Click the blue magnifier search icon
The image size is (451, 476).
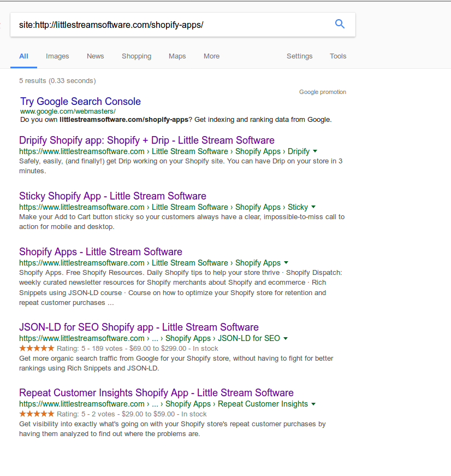[340, 24]
